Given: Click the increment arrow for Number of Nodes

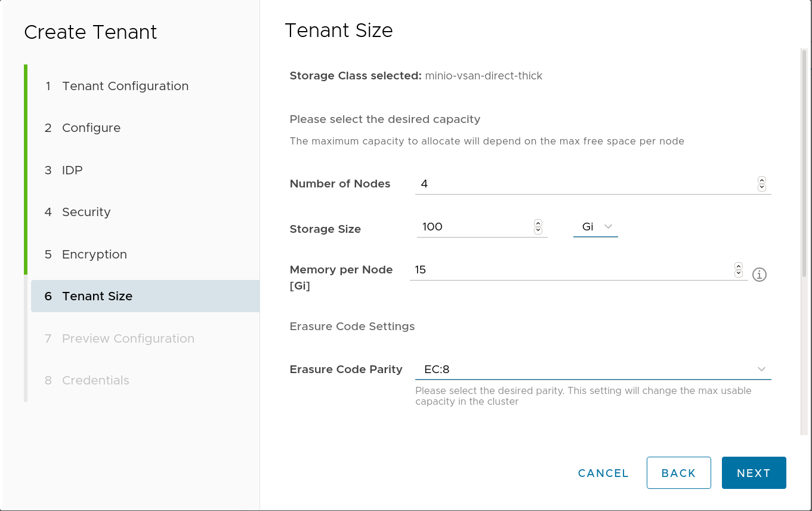Looking at the screenshot, I should tap(762, 180).
